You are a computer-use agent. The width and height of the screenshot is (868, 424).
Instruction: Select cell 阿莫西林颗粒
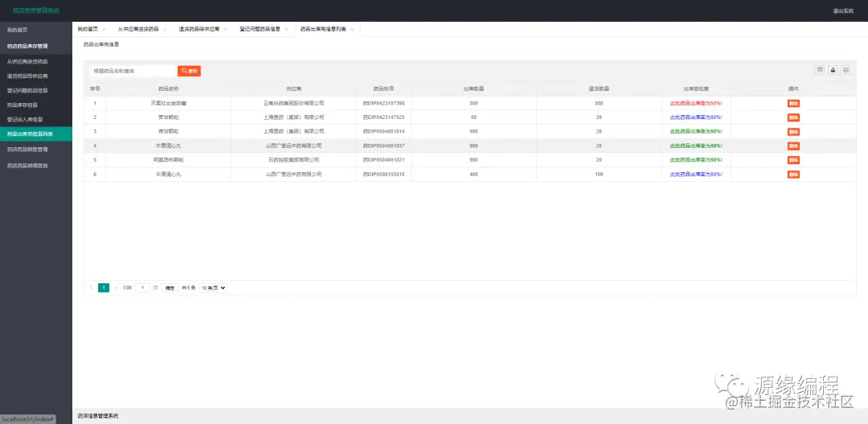tap(168, 159)
